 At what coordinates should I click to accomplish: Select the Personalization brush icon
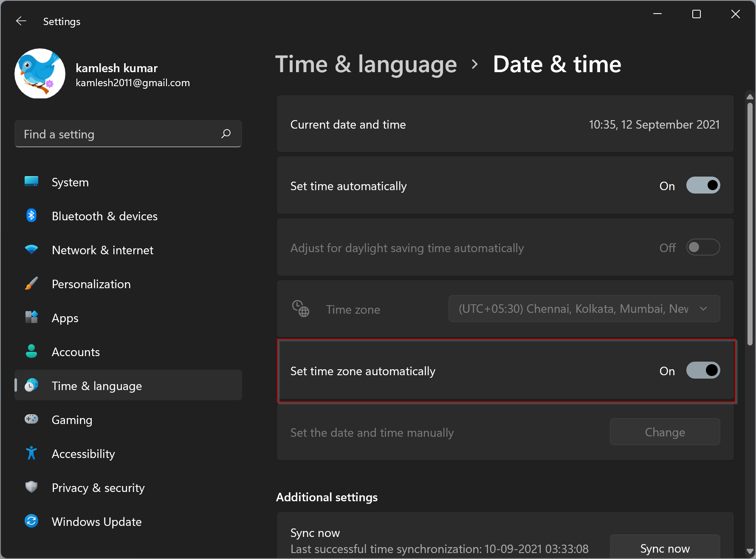(x=31, y=284)
